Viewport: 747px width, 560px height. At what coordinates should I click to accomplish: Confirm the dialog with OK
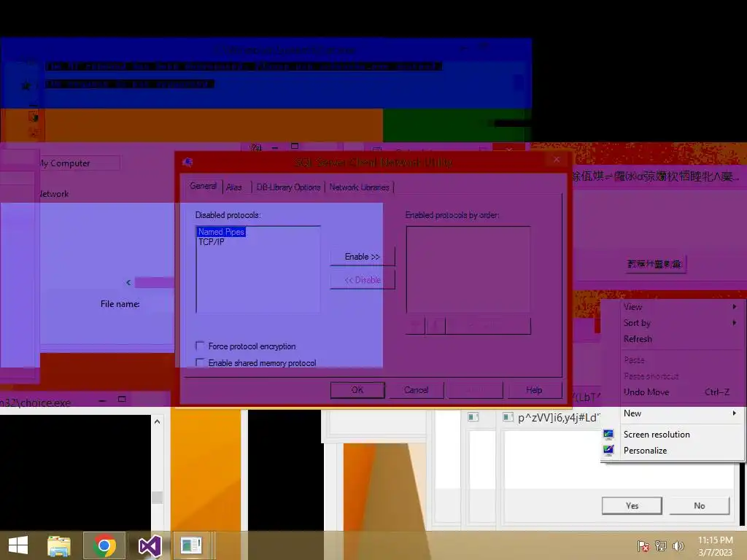[357, 390]
